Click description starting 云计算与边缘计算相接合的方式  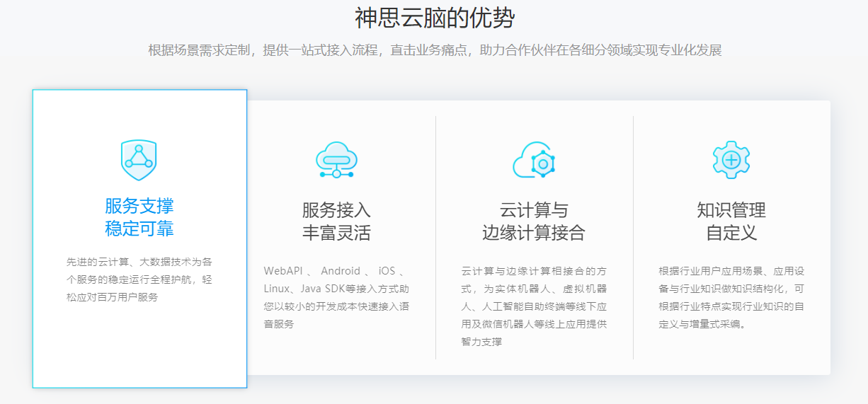534,306
